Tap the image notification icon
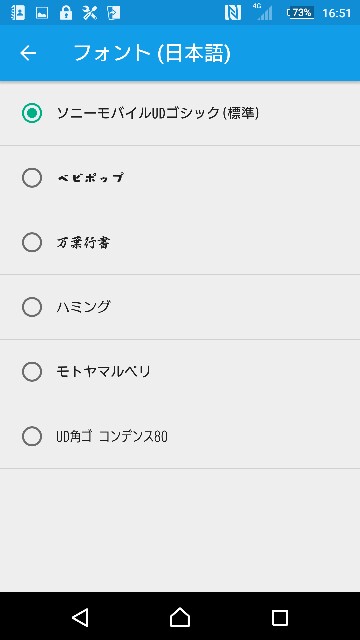The width and height of the screenshot is (360, 640). pos(42,13)
